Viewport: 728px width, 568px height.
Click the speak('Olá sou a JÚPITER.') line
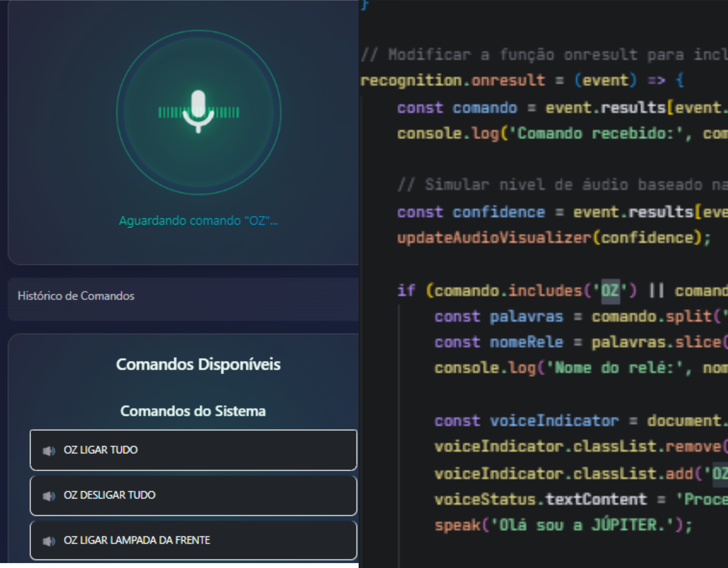(563, 525)
